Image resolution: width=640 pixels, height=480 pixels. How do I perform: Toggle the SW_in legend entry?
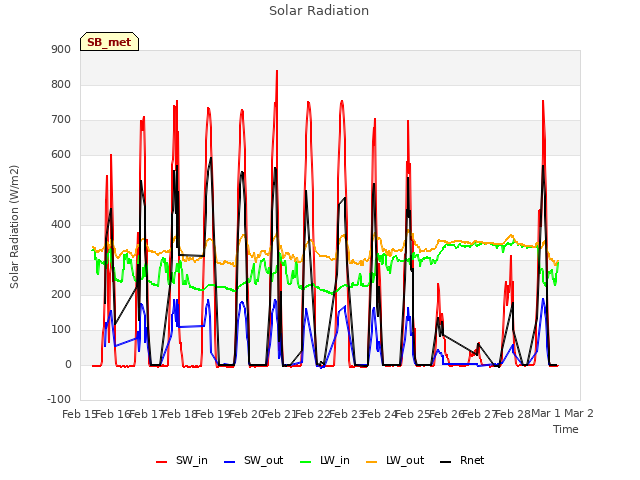[182, 461]
